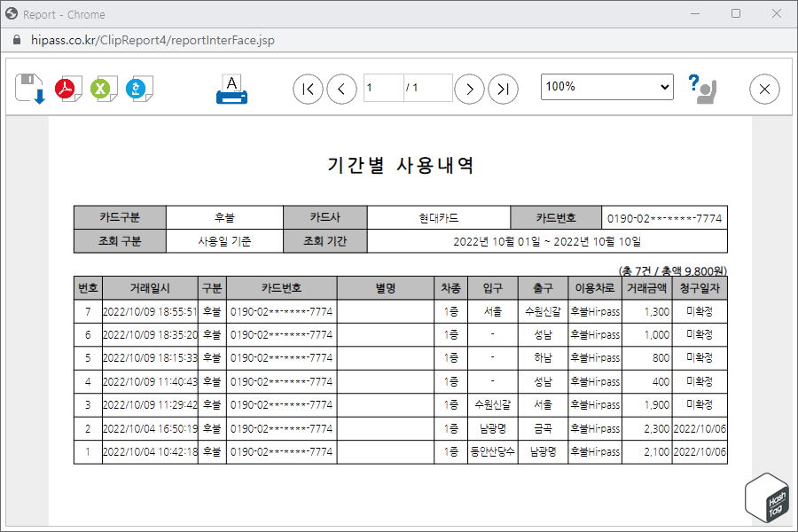
Task: Click timestamp 2022/10/09 18:35:20
Action: (x=150, y=335)
